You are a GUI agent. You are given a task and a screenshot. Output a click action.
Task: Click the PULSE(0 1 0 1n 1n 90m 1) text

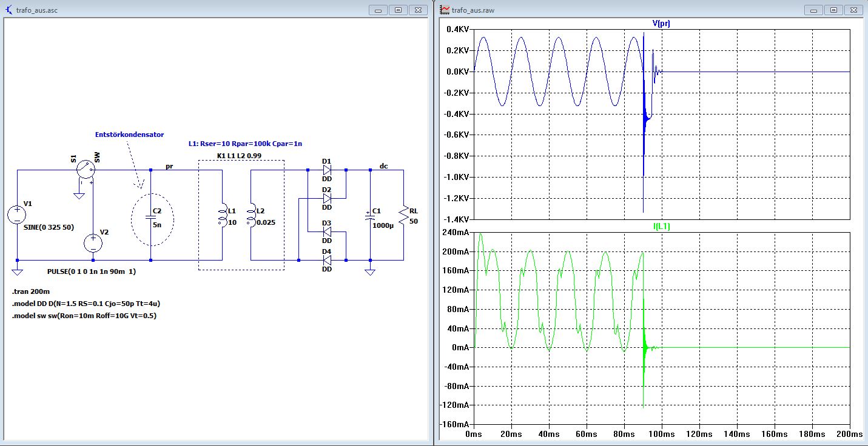(x=92, y=272)
